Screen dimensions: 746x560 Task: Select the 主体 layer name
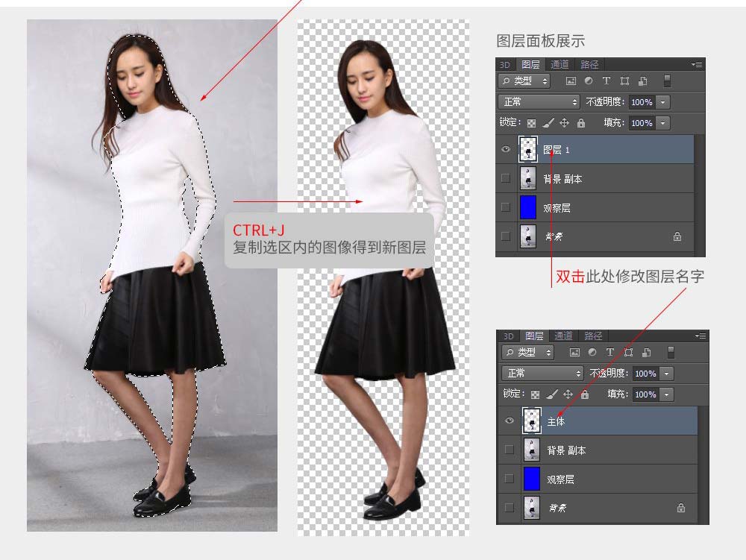(556, 421)
